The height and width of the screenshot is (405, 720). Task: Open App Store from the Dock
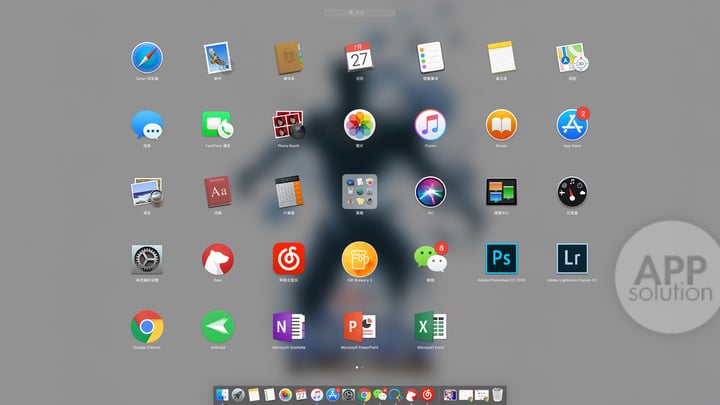pyautogui.click(x=333, y=394)
